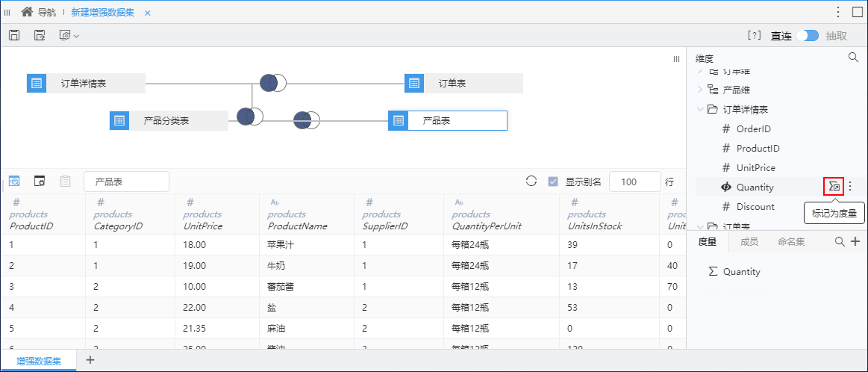Click the QuantityPerUnit column header
Image resolution: width=868 pixels, height=372 pixels.
point(501,214)
